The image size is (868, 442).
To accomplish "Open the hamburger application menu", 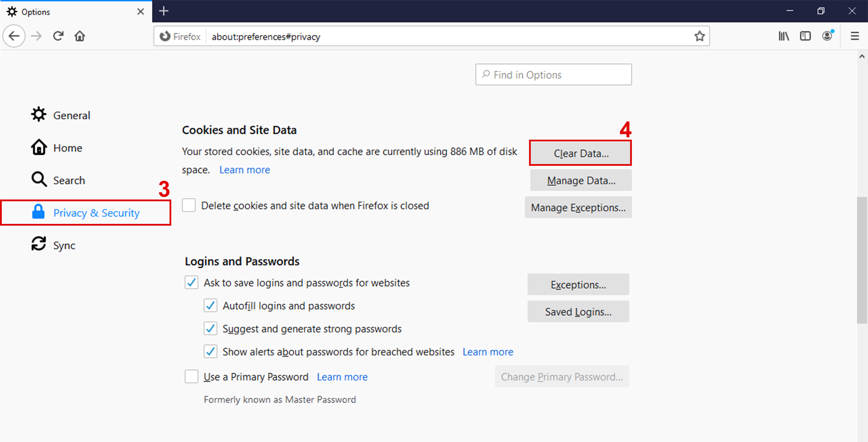I will [x=855, y=36].
